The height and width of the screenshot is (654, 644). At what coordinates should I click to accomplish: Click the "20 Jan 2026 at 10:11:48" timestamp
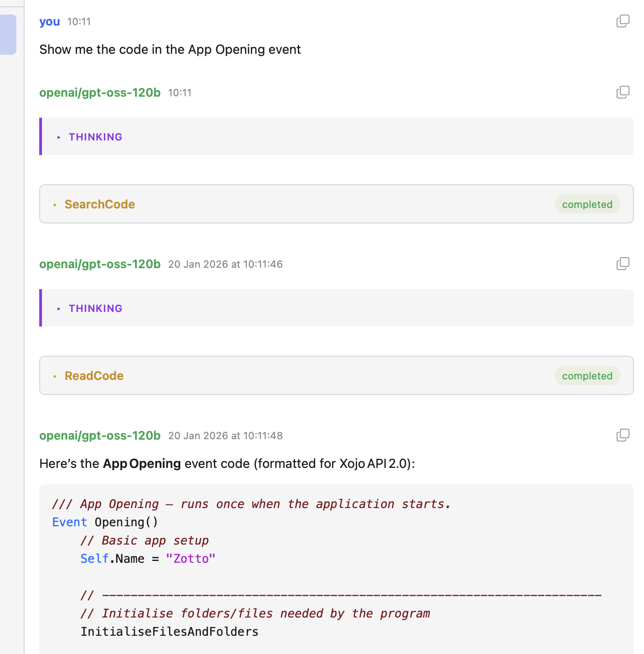(x=225, y=436)
